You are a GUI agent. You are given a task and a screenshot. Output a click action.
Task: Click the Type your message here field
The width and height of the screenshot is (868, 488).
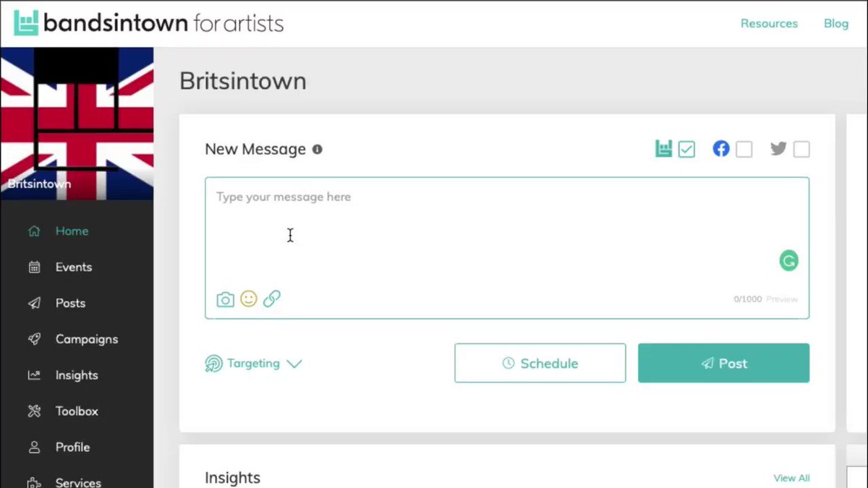pos(507,231)
